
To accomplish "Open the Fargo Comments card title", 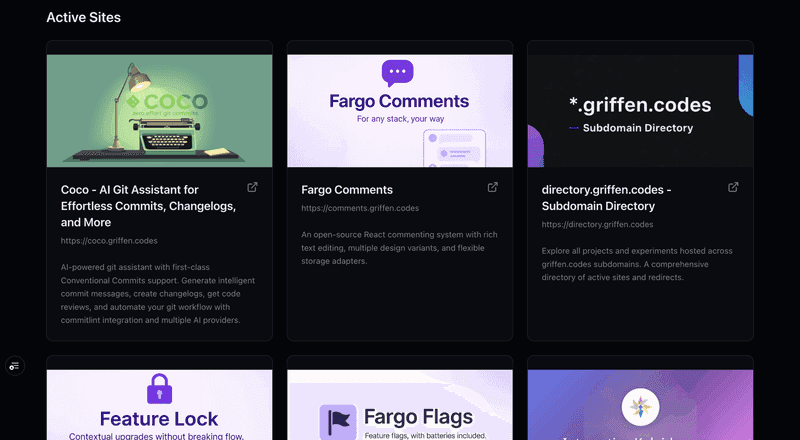I will [x=347, y=190].
